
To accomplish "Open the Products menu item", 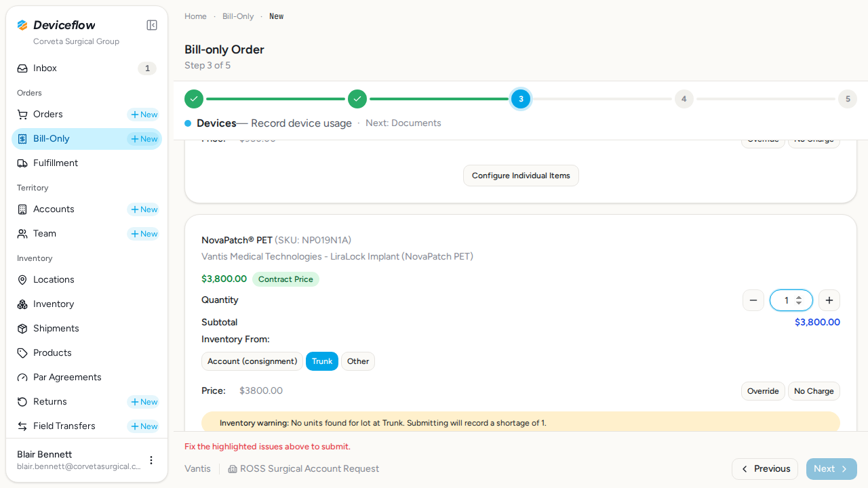I will point(87,353).
